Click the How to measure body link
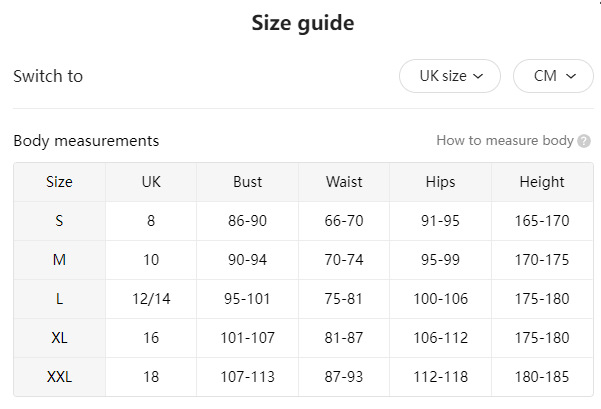The height and width of the screenshot is (409, 601). coord(504,141)
